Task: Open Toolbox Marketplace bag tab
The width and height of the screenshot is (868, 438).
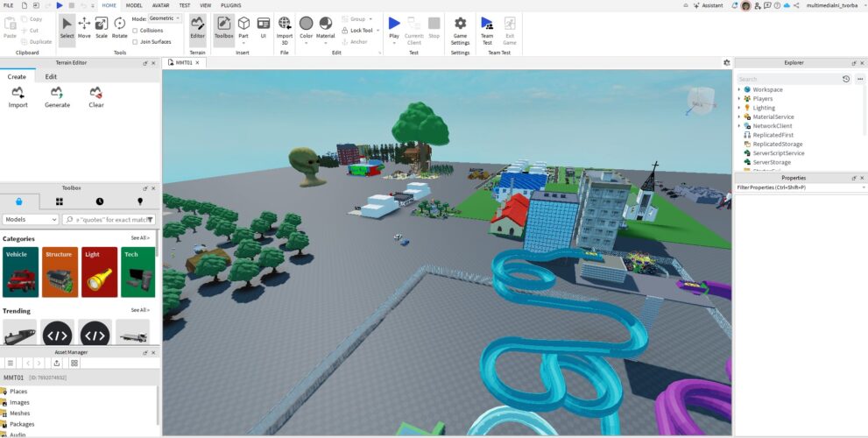Action: click(19, 201)
